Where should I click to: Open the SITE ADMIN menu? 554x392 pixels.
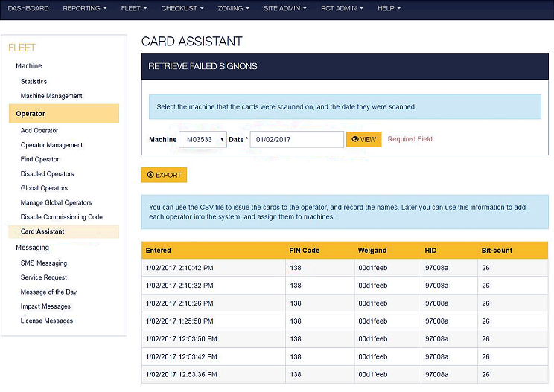[284, 8]
